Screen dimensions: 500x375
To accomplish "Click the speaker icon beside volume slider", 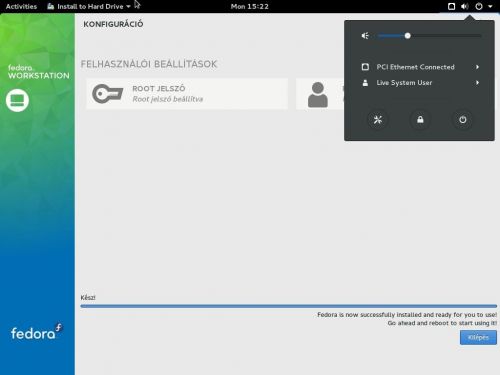I will coord(365,36).
